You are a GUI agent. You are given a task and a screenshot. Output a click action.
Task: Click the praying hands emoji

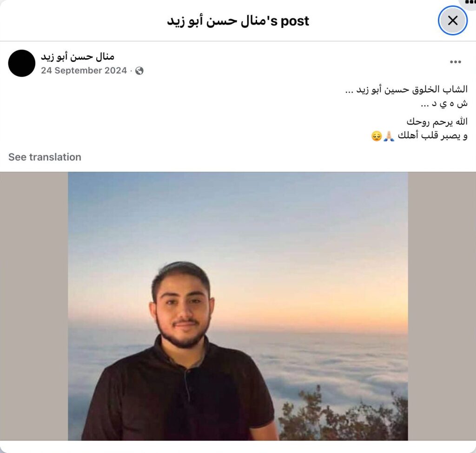(x=389, y=136)
